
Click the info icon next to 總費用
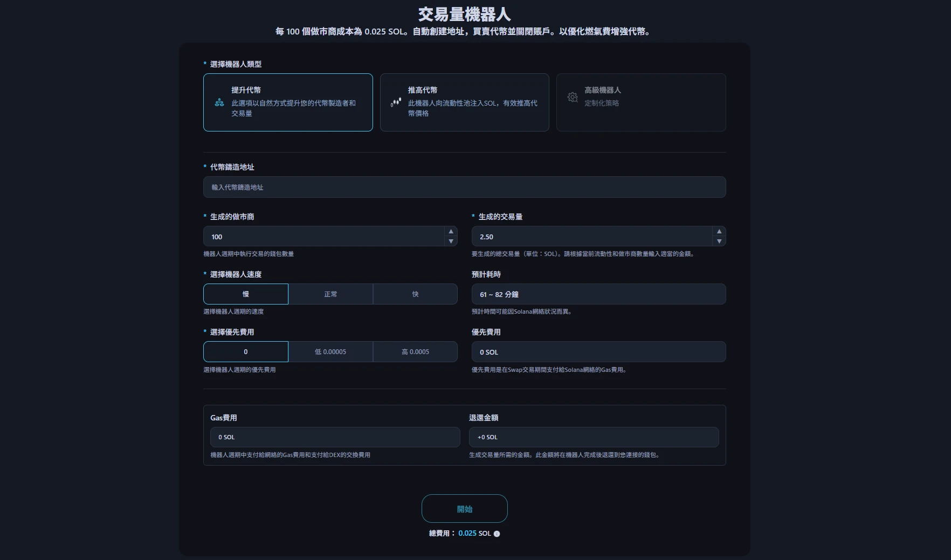point(496,534)
